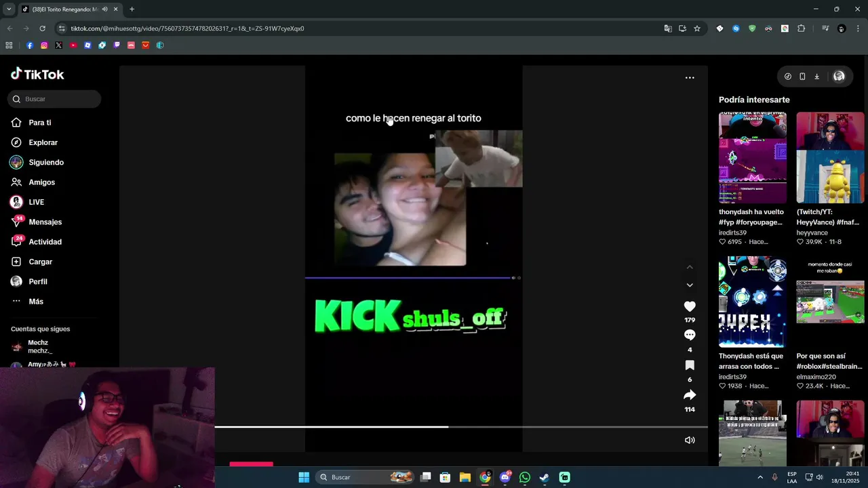View site information icon in address bar
The height and width of the screenshot is (488, 868).
62,28
